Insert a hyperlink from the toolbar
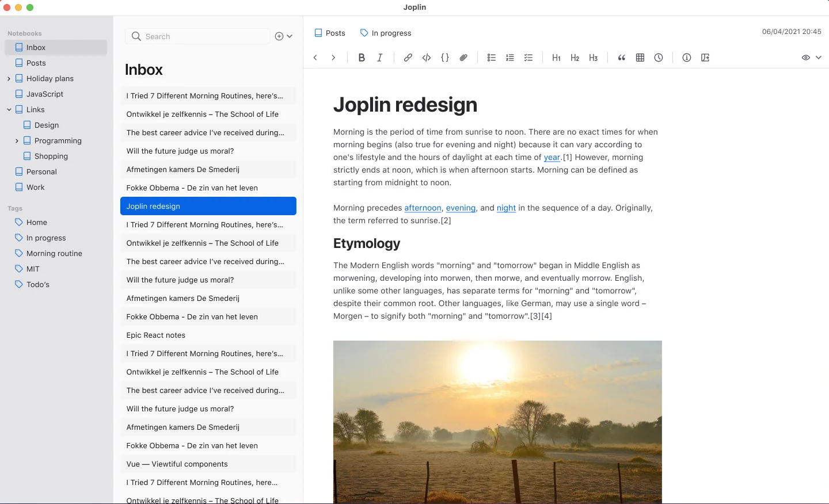 pyautogui.click(x=408, y=58)
